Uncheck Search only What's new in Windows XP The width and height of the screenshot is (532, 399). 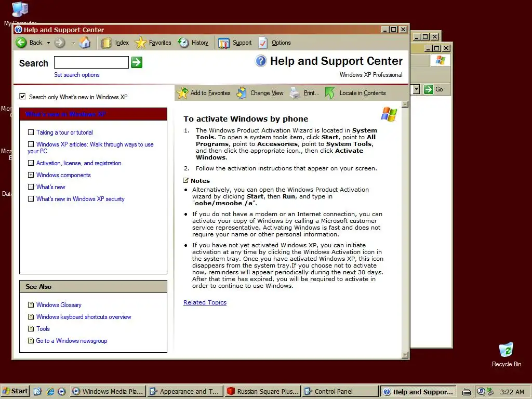pyautogui.click(x=22, y=96)
